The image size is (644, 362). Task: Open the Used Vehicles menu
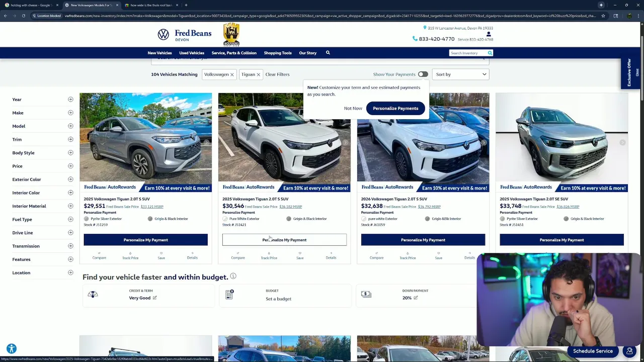[x=192, y=53]
